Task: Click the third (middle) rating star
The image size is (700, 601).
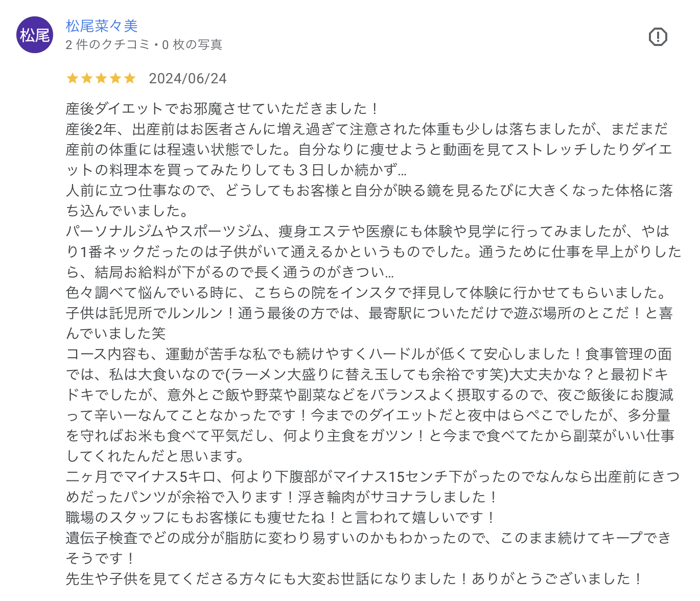Action: pyautogui.click(x=101, y=78)
